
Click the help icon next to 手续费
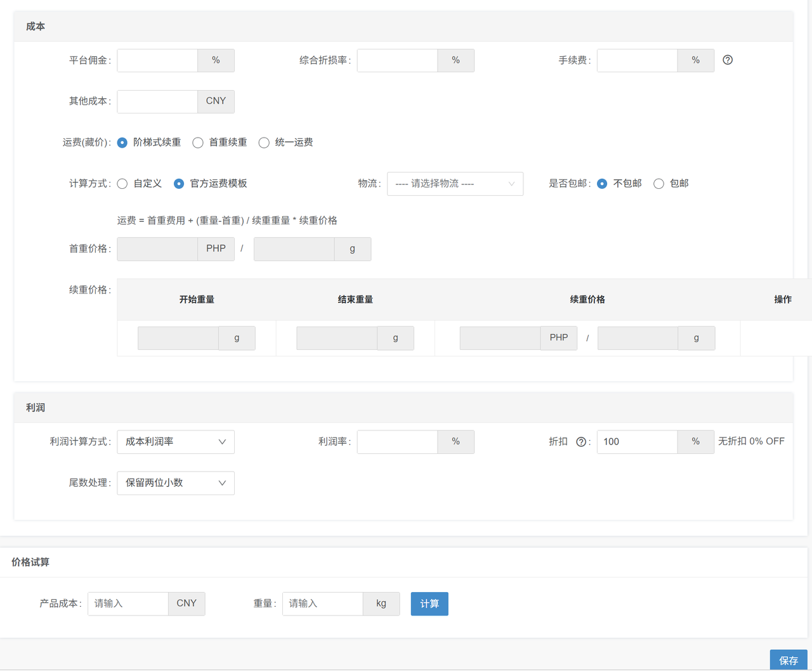tap(728, 60)
